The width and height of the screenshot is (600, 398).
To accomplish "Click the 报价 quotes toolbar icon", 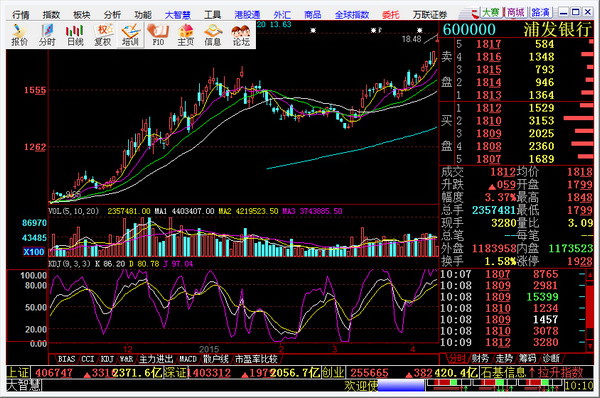I will [19, 35].
